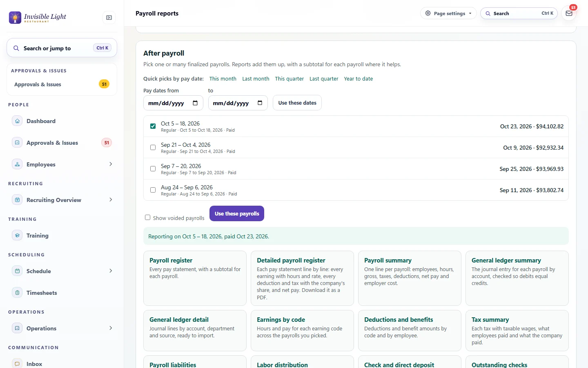Check the Sep 7 – 20, 2026 payroll
This screenshot has width=588, height=368.
point(153,169)
